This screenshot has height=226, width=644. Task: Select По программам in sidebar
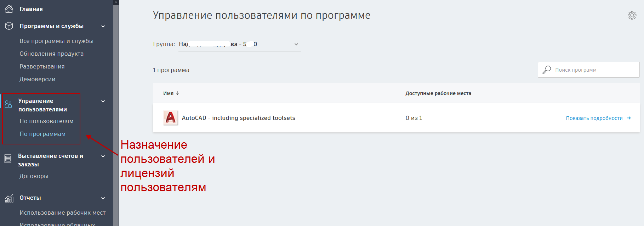click(42, 134)
